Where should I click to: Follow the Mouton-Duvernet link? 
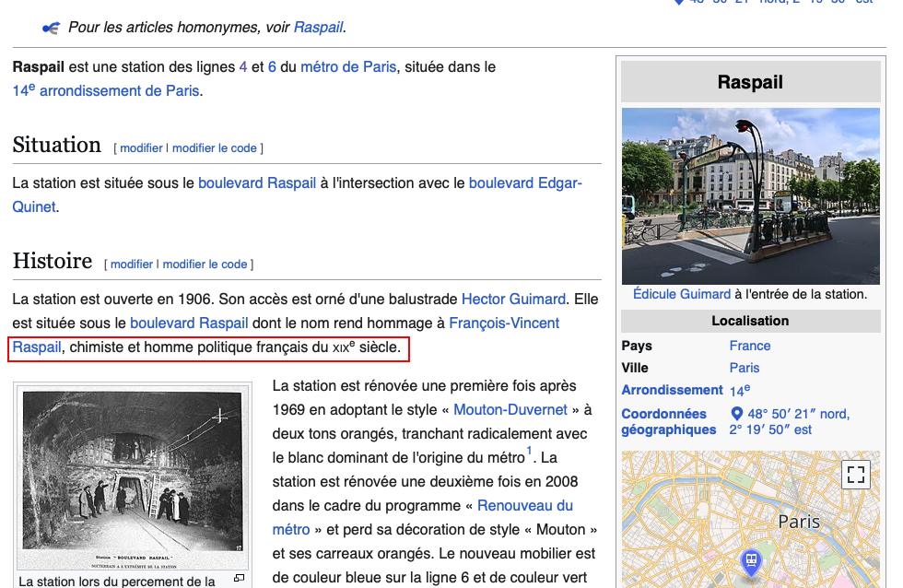[510, 409]
